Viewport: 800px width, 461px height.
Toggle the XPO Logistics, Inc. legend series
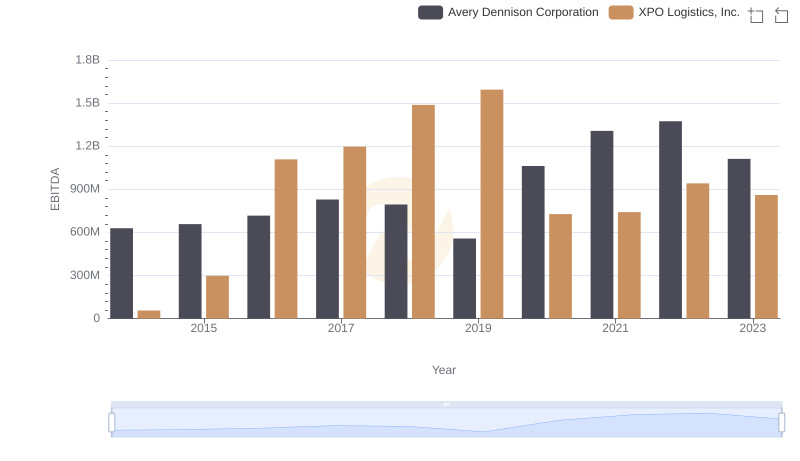[674, 12]
